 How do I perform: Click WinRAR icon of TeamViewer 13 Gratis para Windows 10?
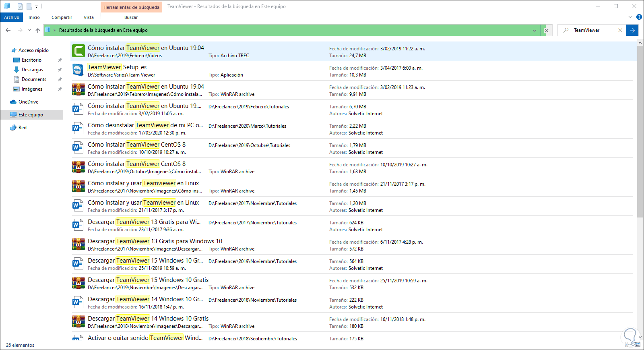tap(78, 244)
